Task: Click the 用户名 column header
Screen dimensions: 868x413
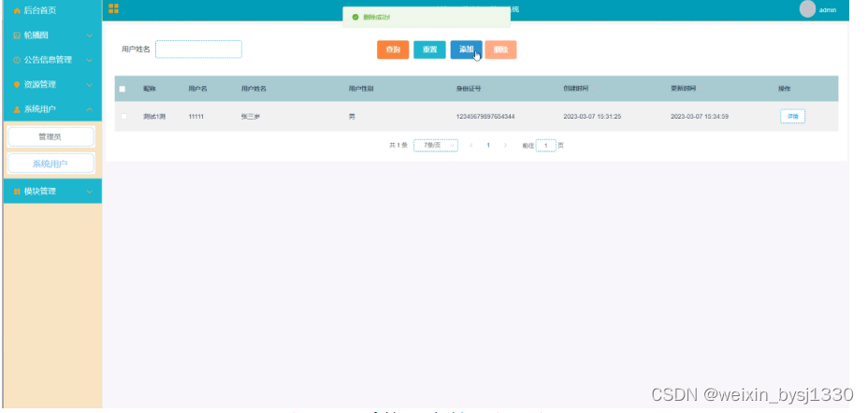Action: tap(197, 89)
